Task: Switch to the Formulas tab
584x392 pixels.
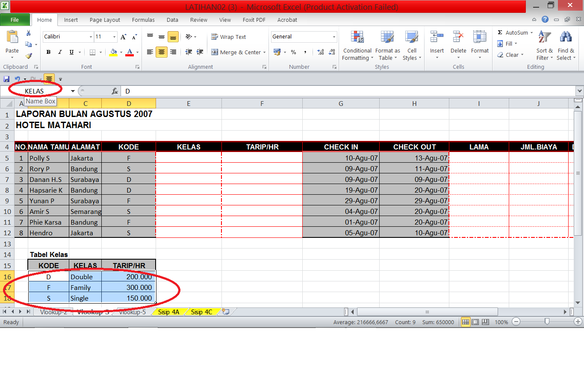Action: pos(143,20)
